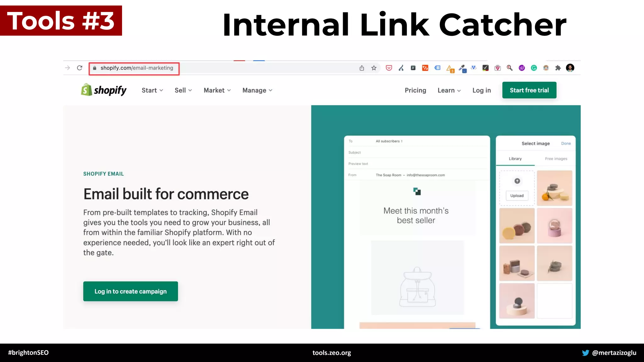This screenshot has width=644, height=362.
Task: Click the Twitter bird icon in footer
Action: (x=586, y=353)
